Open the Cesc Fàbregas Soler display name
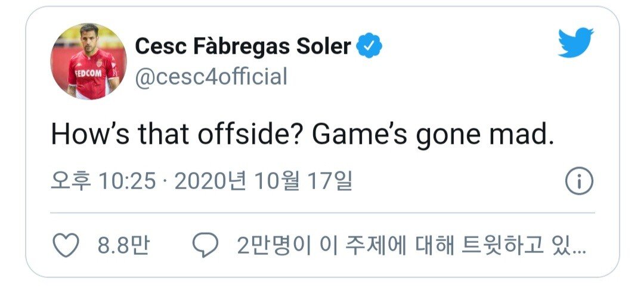 click(243, 46)
